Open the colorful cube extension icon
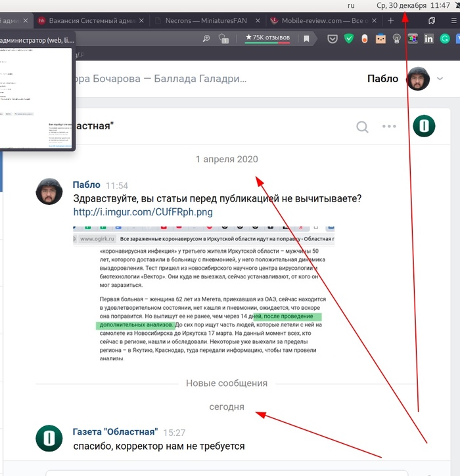460x476 pixels. (413, 39)
